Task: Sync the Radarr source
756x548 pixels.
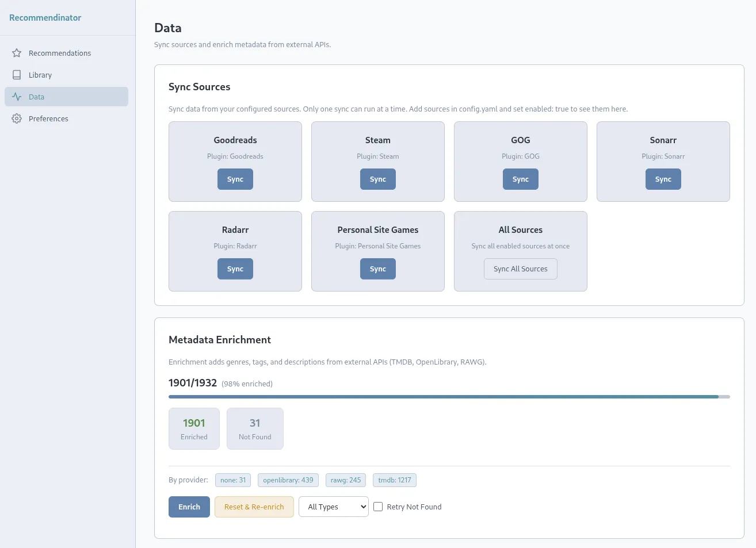Action: click(x=235, y=269)
